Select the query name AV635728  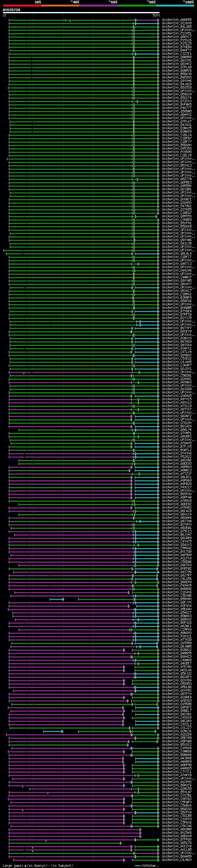pos(11,10)
